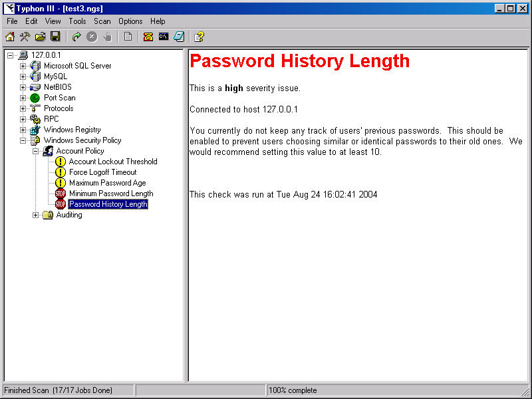
Task: Click the Password History Length red heading
Action: pos(300,61)
